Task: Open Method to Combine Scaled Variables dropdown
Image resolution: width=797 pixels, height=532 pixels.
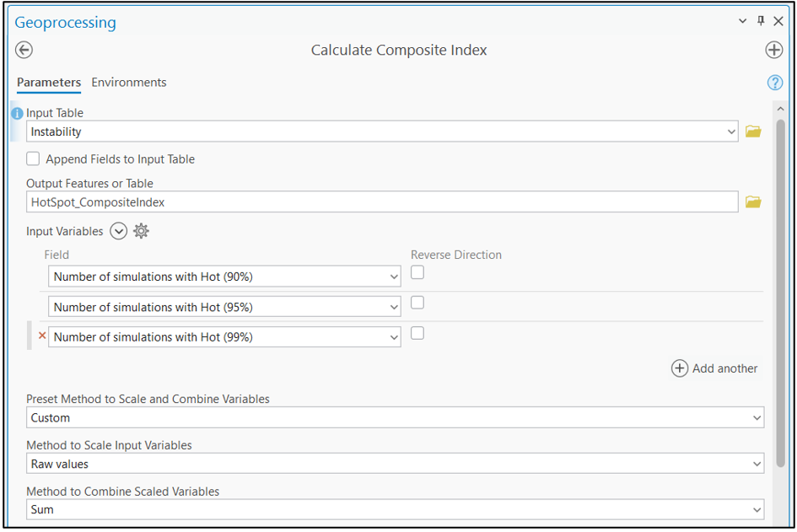Action: coord(757,510)
